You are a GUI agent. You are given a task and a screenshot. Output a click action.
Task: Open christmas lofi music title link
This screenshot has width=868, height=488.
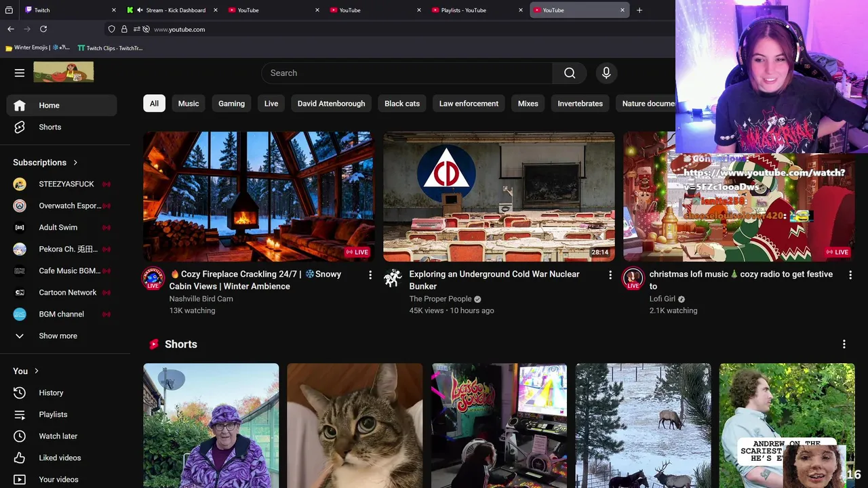pyautogui.click(x=741, y=280)
